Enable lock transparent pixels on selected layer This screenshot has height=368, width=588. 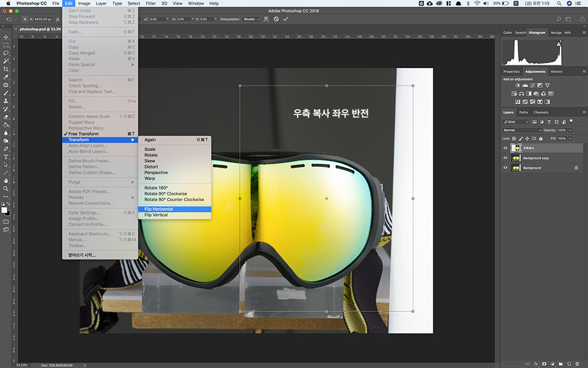(x=514, y=139)
